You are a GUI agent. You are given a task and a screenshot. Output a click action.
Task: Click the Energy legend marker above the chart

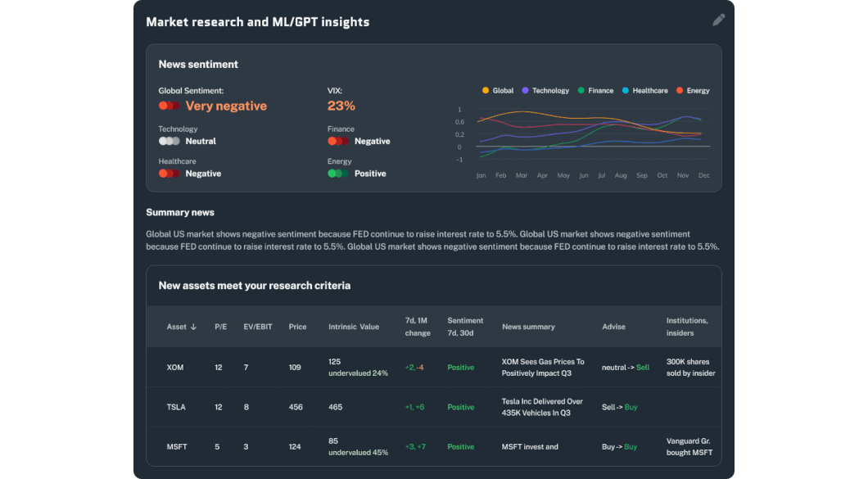[680, 90]
